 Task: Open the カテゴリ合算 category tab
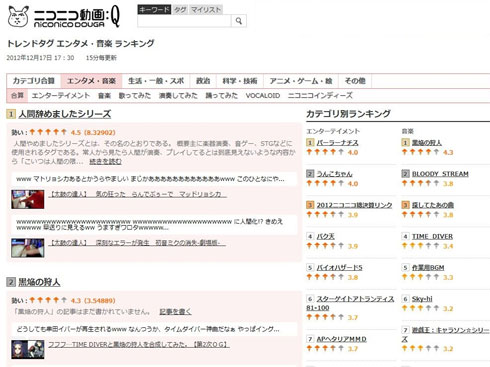34,81
